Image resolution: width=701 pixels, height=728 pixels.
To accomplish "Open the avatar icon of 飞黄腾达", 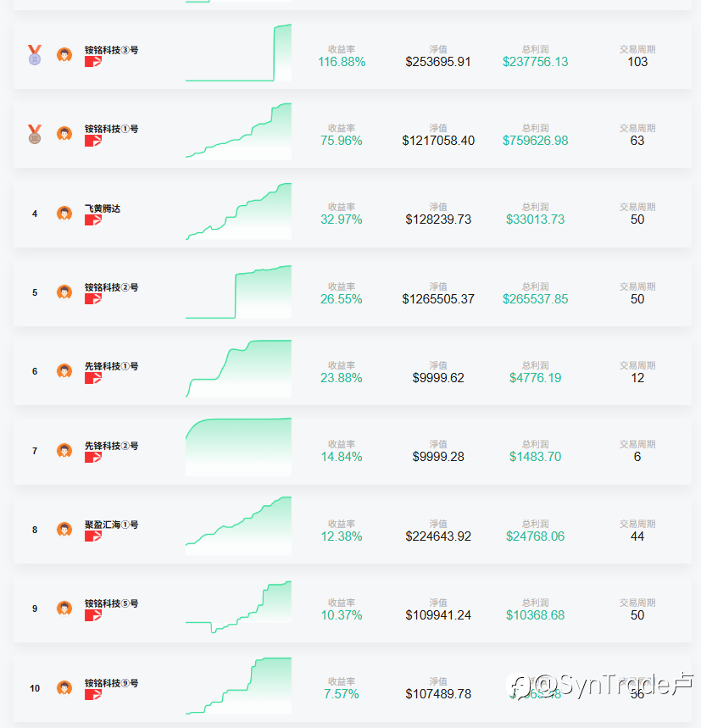I will click(x=64, y=214).
